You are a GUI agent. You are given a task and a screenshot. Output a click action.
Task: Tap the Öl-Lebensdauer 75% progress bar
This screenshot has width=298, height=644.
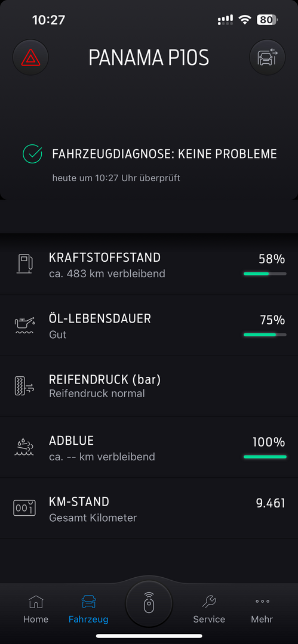pyautogui.click(x=265, y=335)
